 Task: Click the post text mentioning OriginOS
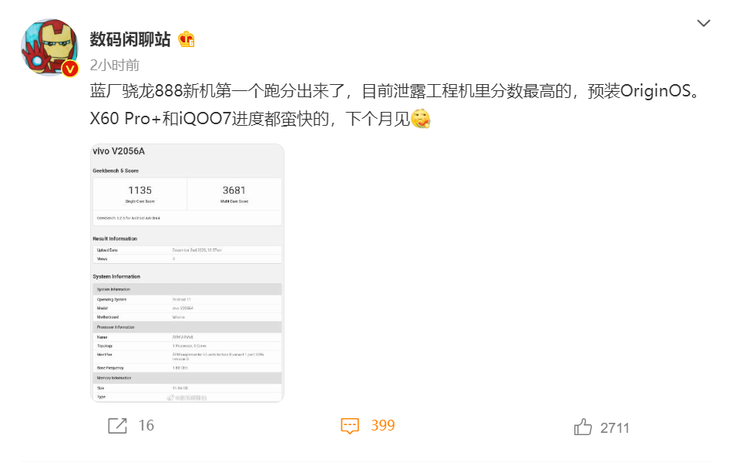click(395, 91)
